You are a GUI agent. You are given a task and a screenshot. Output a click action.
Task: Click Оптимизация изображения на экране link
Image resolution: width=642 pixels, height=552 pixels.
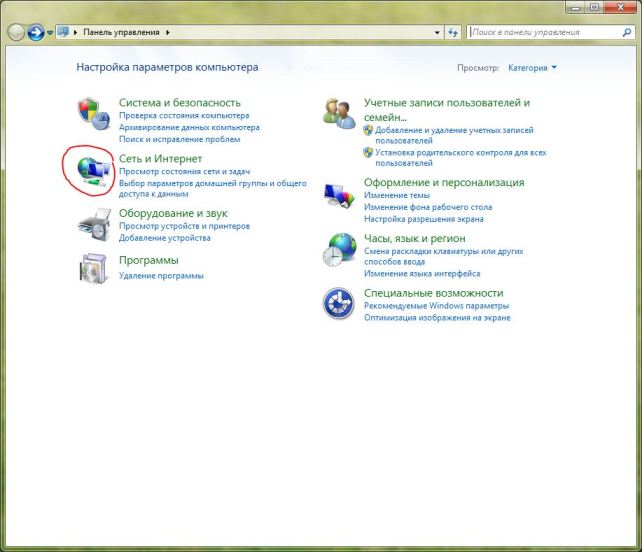pos(437,318)
